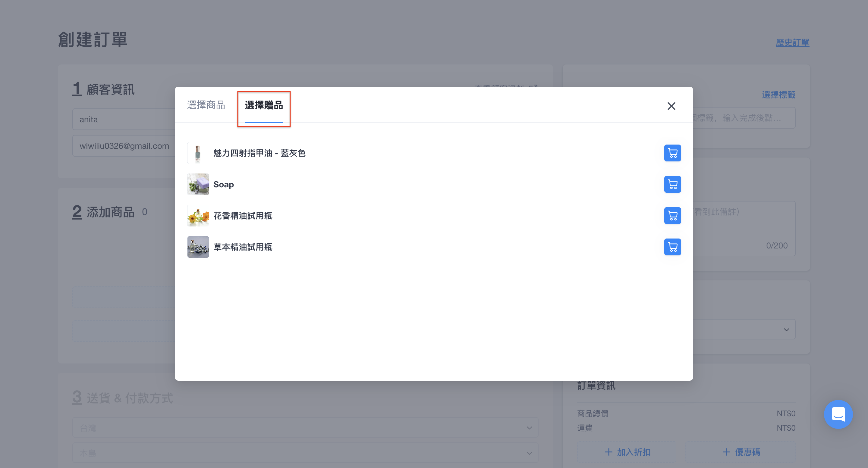Add 花香精油試用瓶 gift to cart
This screenshot has width=868, height=468.
point(672,216)
